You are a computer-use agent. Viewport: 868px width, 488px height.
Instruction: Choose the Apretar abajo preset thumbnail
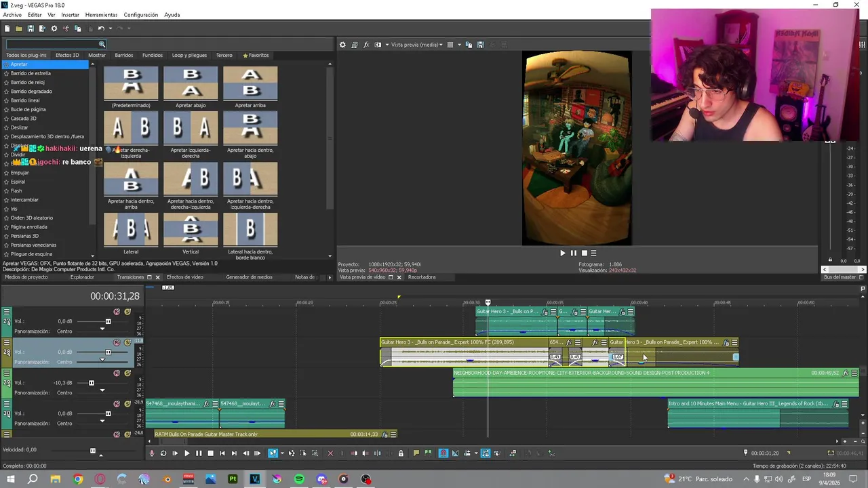tap(191, 83)
